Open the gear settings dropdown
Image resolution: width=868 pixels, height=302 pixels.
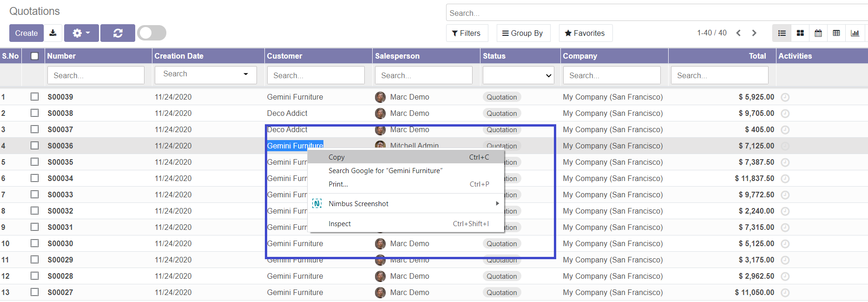[81, 33]
